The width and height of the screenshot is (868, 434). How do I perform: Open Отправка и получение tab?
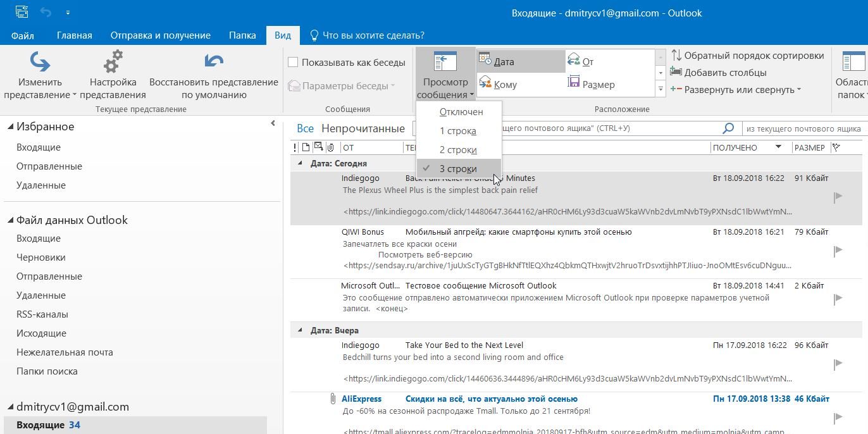pos(161,35)
